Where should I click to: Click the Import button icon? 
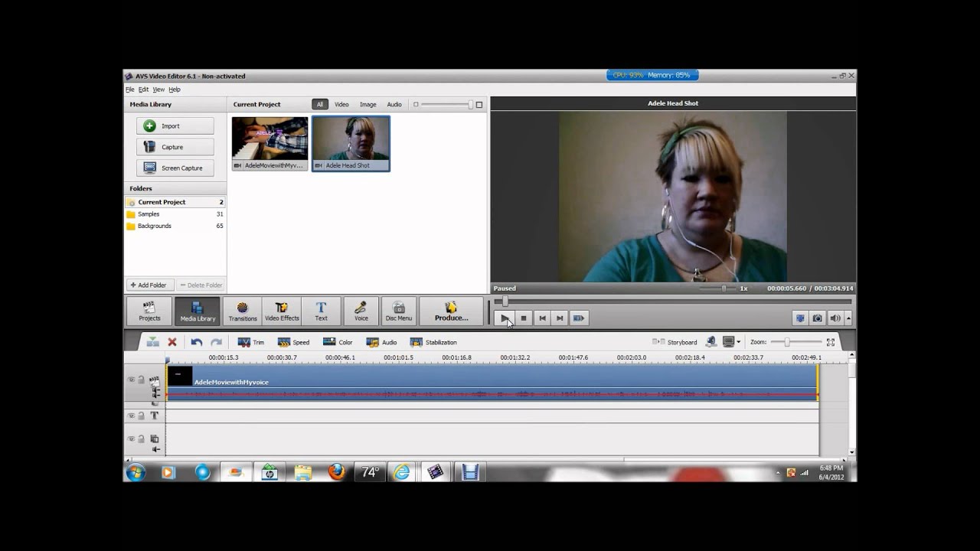click(x=150, y=126)
